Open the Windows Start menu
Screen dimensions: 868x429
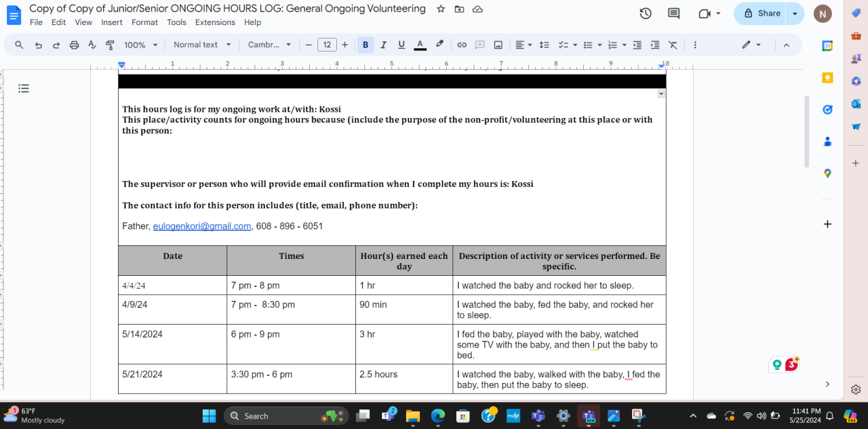pos(209,415)
